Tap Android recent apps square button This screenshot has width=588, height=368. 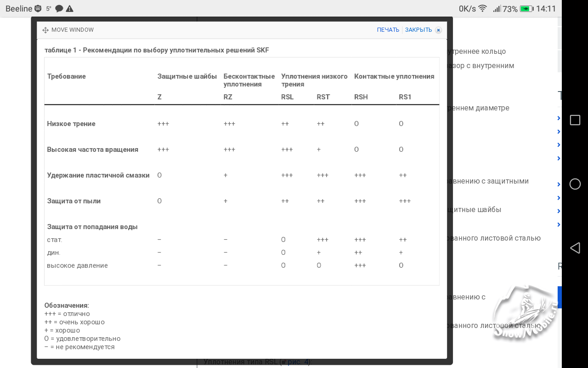[x=575, y=120]
